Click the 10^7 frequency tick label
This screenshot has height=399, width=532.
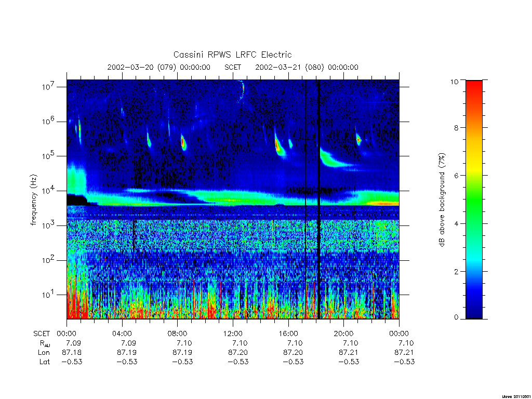click(x=49, y=87)
